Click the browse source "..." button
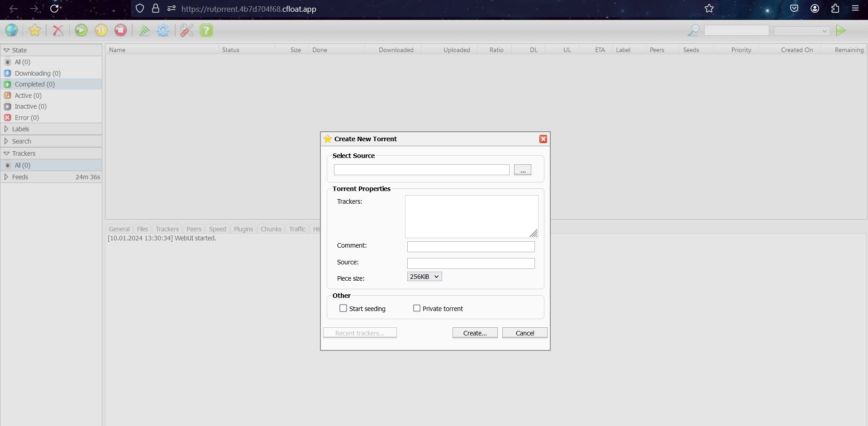Screen dimensions: 868x426 pyautogui.click(x=523, y=170)
